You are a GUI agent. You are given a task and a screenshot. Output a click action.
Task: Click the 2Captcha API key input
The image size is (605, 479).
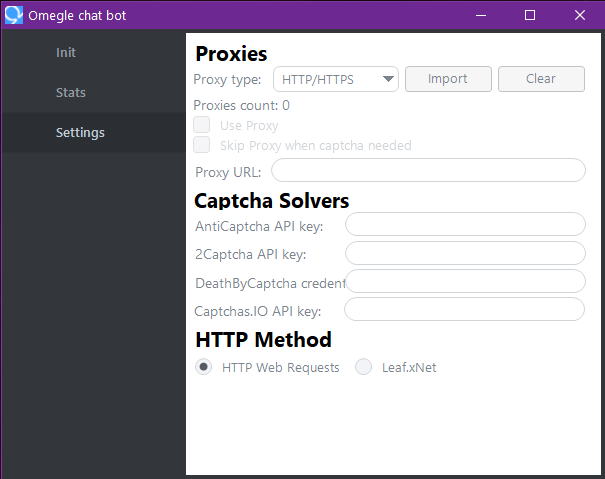tap(464, 254)
